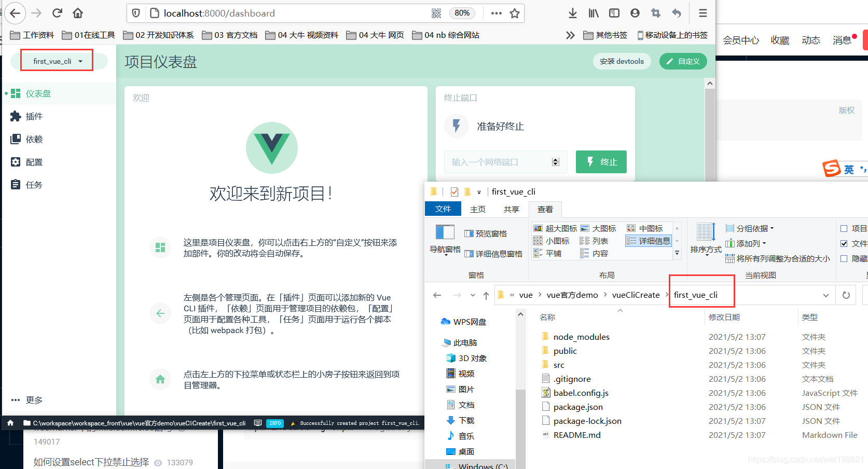Open 文件 tab in Explorer ribbon
Image resolution: width=868 pixels, height=469 pixels.
(443, 209)
